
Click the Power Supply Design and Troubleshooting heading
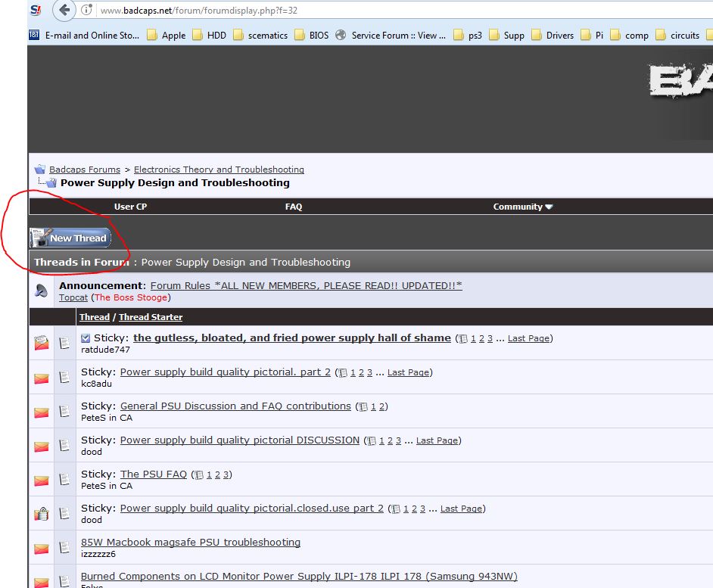[175, 183]
